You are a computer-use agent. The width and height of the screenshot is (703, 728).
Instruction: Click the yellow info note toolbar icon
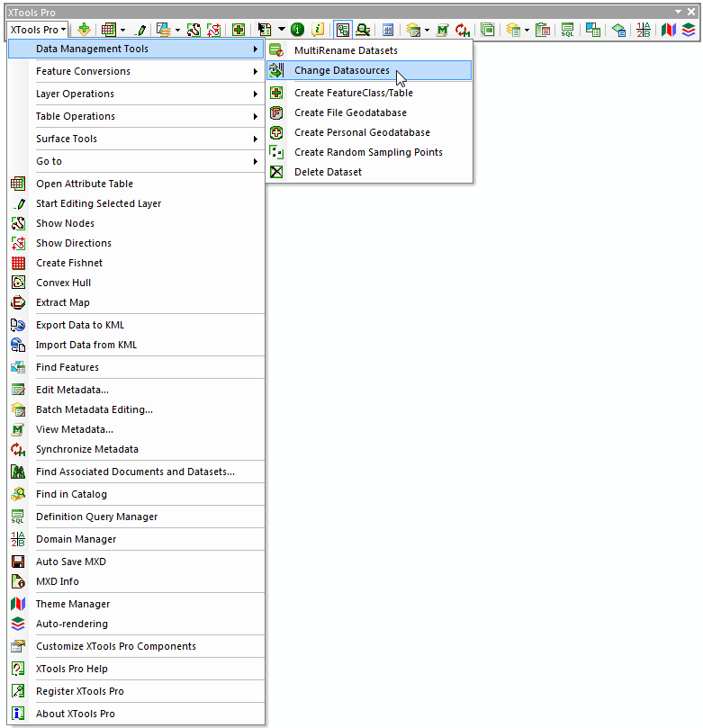(x=318, y=30)
